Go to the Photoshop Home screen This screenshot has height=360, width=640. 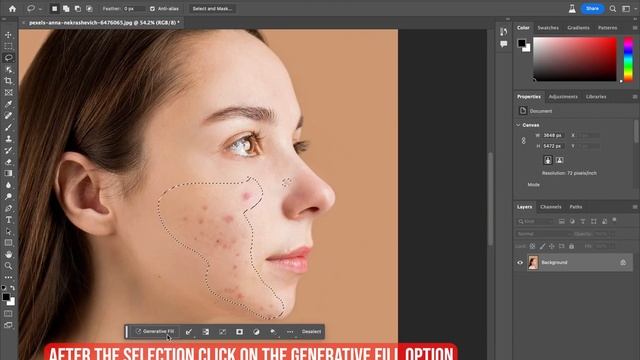pos(12,9)
